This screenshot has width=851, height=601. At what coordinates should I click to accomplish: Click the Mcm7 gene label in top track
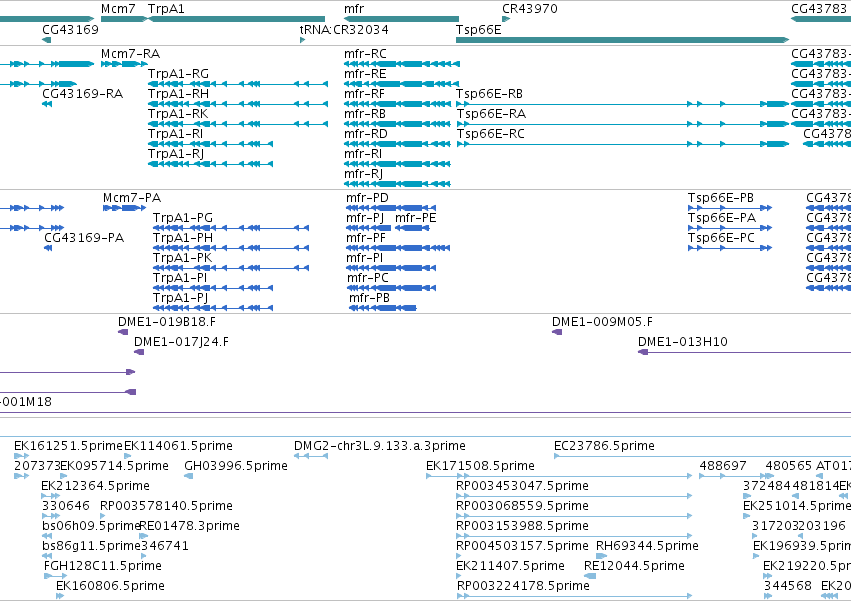click(118, 9)
